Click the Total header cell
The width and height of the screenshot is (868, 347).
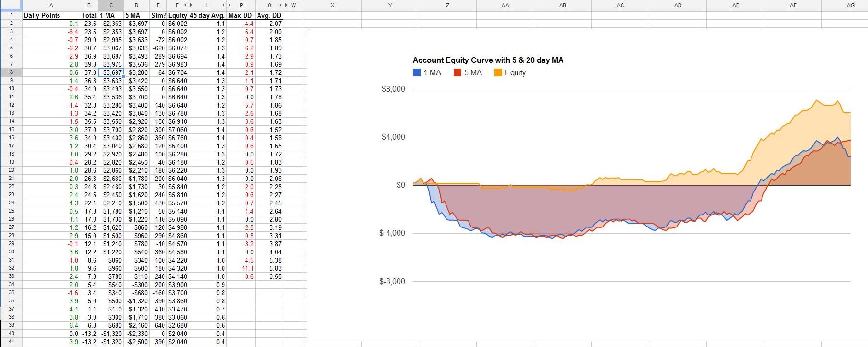89,15
